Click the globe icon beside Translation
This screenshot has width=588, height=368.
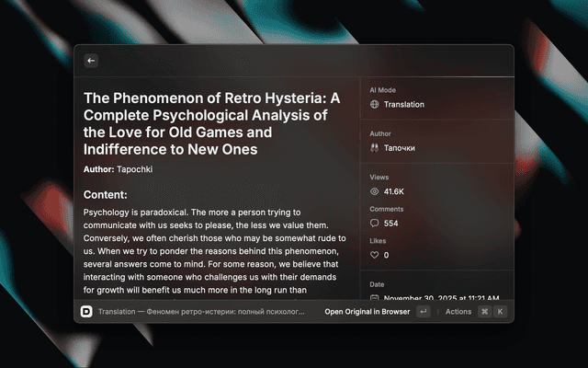374,105
